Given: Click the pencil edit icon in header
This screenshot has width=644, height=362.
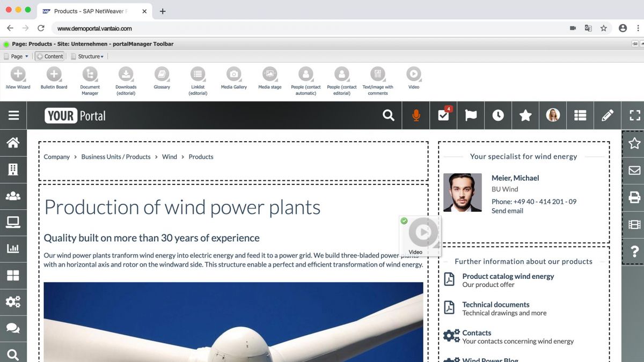Looking at the screenshot, I should coord(608,115).
